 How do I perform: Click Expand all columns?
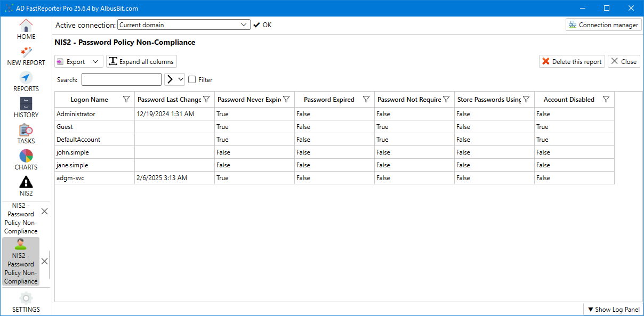click(x=141, y=61)
